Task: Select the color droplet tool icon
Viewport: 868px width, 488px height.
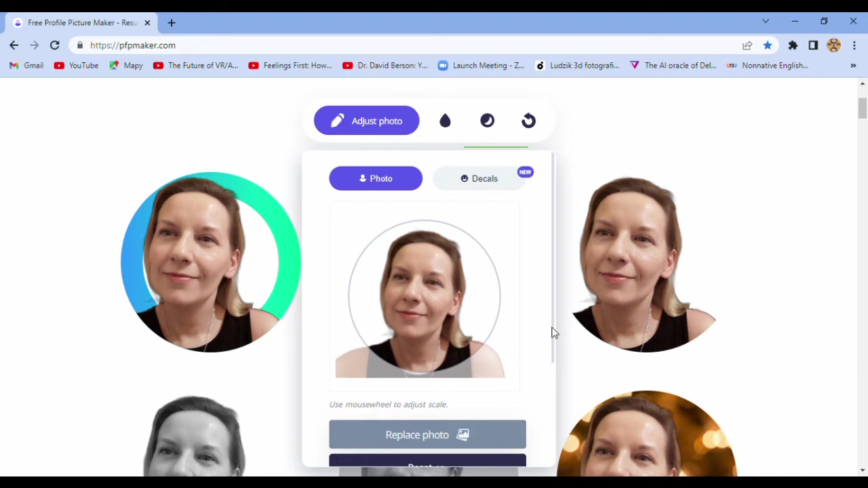Action: 445,121
